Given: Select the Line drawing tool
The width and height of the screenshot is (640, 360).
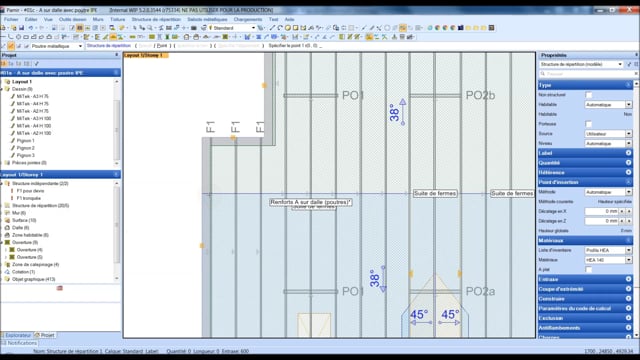Looking at the screenshot, I should 272,28.
